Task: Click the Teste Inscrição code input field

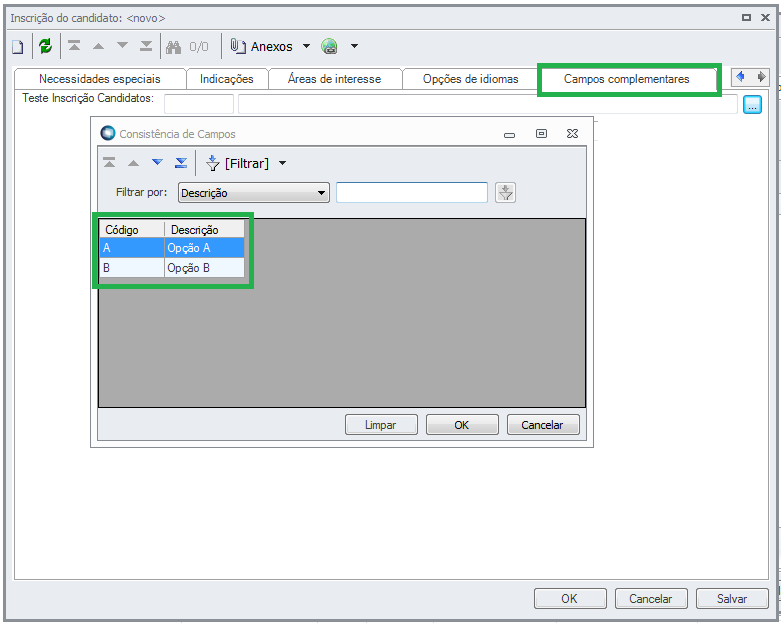Action: 199,104
